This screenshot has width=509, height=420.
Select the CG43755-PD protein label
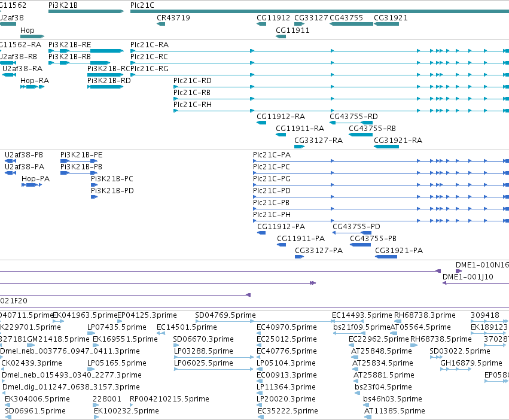tap(356, 226)
